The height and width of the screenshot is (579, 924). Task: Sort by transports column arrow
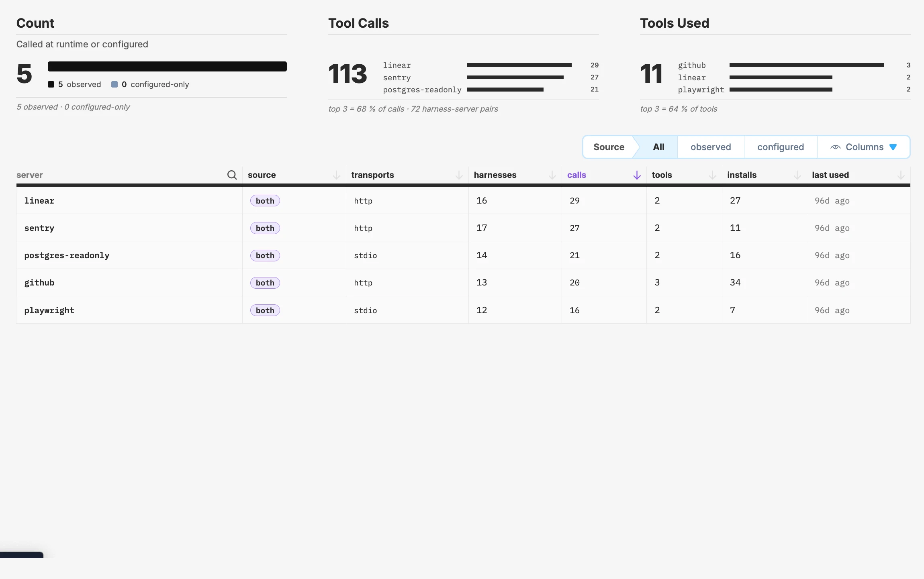tap(459, 175)
